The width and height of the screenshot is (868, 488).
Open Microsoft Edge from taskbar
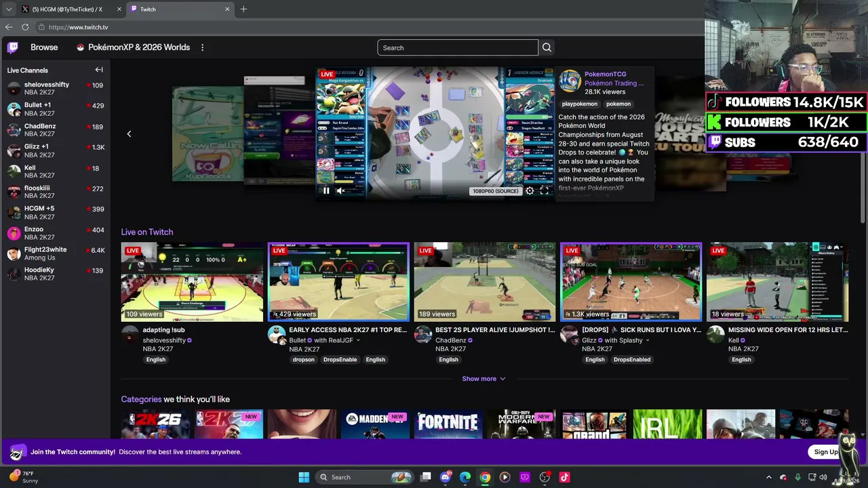pos(465,477)
